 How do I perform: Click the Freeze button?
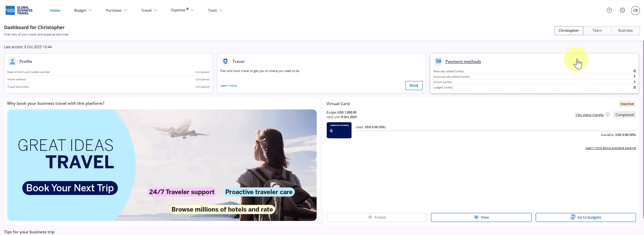click(x=377, y=217)
